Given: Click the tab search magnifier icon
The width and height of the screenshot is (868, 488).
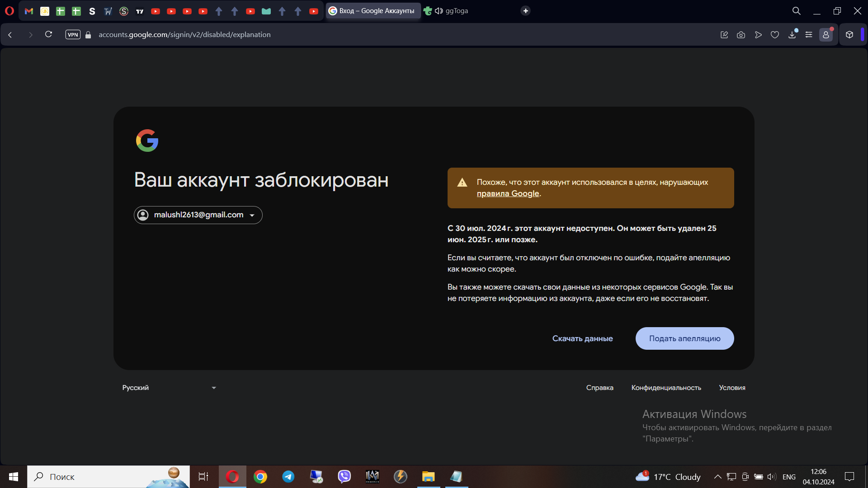Looking at the screenshot, I should 796,11.
